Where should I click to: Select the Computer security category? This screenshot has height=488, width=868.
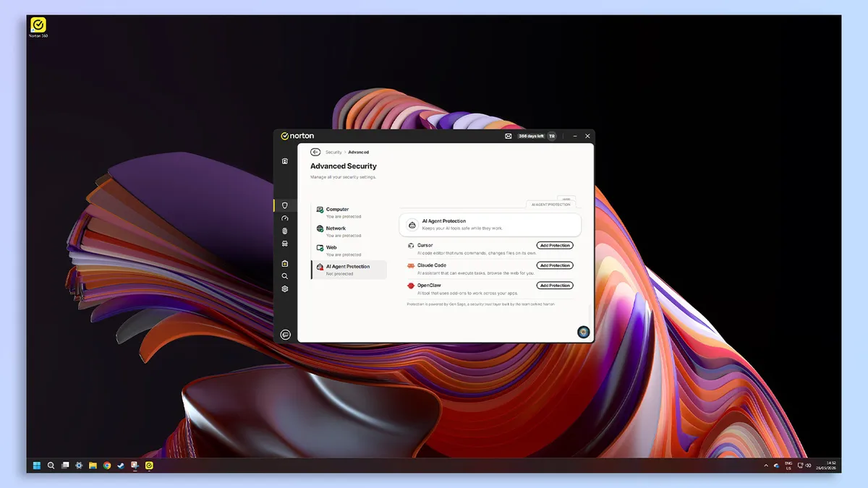point(349,213)
